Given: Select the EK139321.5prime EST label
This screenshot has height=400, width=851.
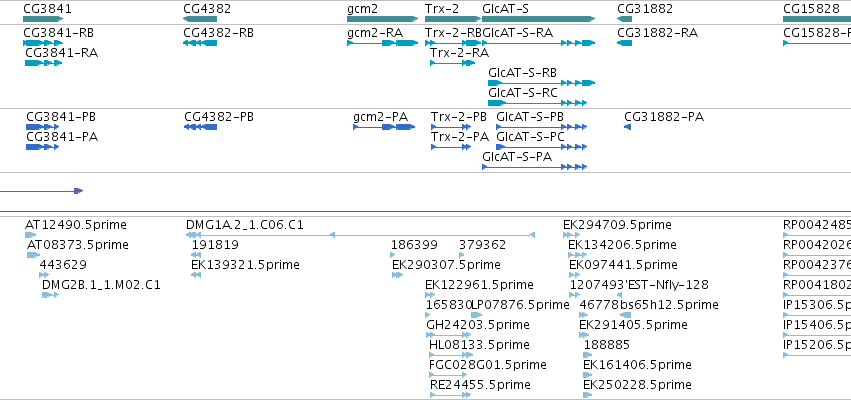Looking at the screenshot, I should tap(245, 265).
